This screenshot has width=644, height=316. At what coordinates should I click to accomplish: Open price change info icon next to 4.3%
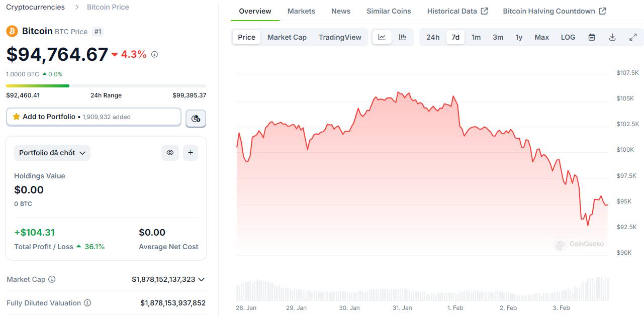154,54
